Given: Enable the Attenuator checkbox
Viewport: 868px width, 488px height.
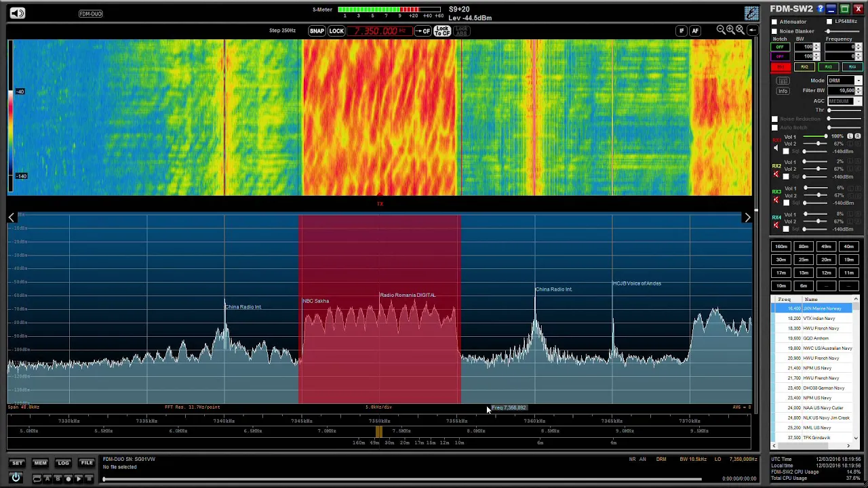Looking at the screenshot, I should [x=774, y=22].
